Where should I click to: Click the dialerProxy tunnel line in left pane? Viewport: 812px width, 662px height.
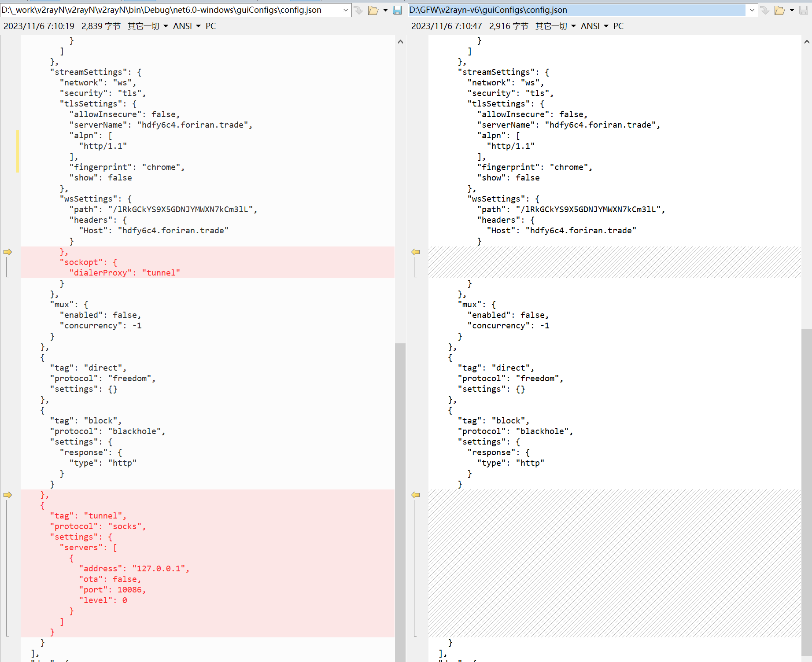coord(125,273)
